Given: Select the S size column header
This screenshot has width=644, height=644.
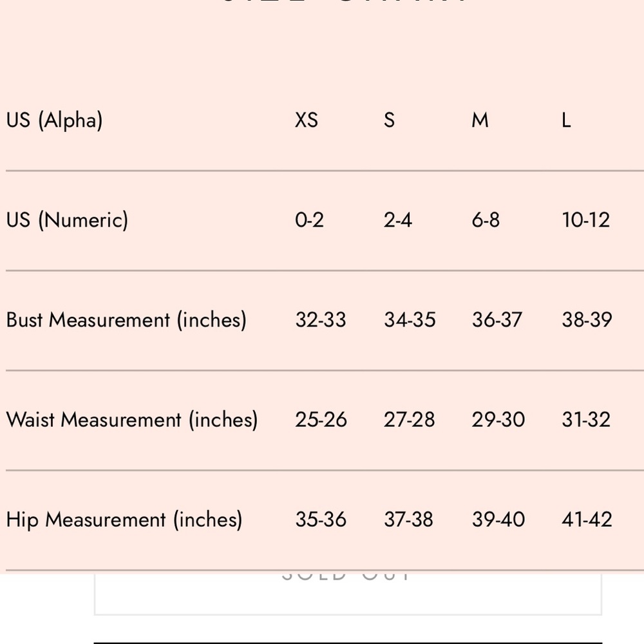Looking at the screenshot, I should (390, 120).
